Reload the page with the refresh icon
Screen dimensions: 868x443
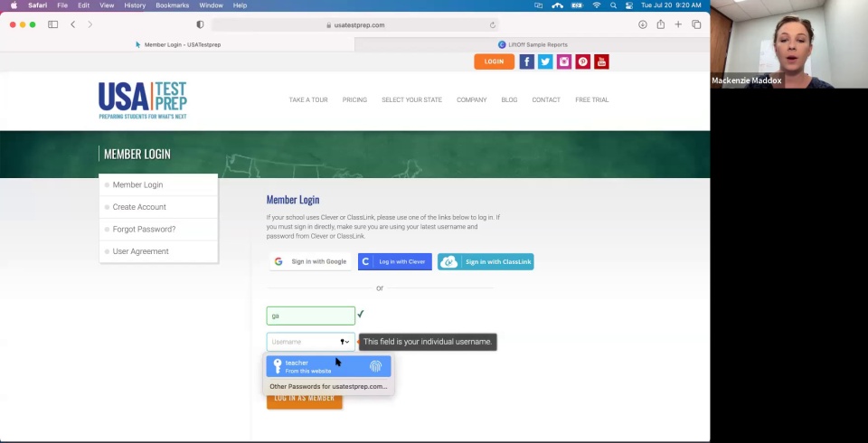coord(493,25)
